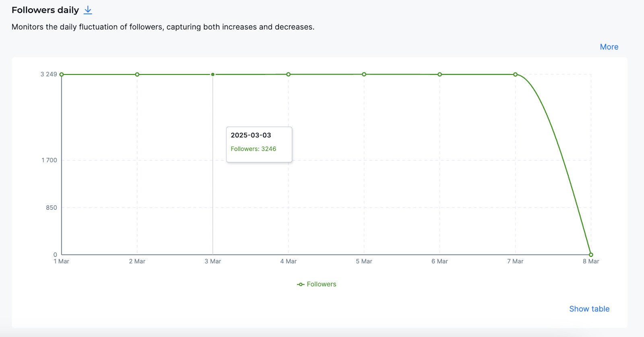The image size is (644, 337).
Task: Click the y-axis label '1 700'
Action: tap(49, 160)
